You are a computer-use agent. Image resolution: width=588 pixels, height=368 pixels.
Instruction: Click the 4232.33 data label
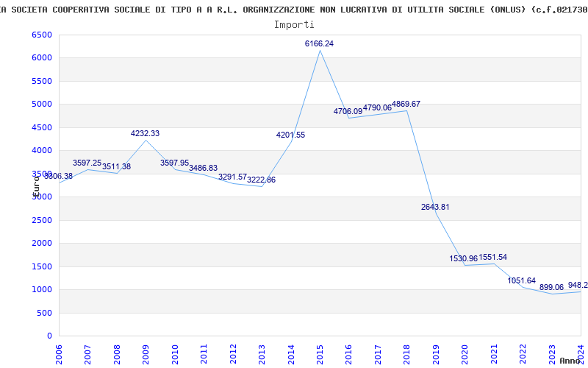coord(145,133)
